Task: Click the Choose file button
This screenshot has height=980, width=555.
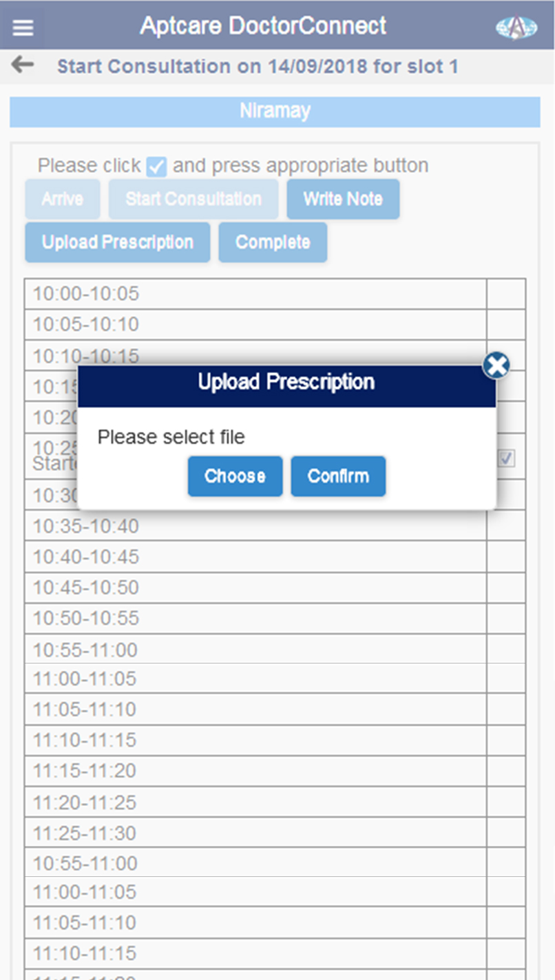Action: pos(235,476)
